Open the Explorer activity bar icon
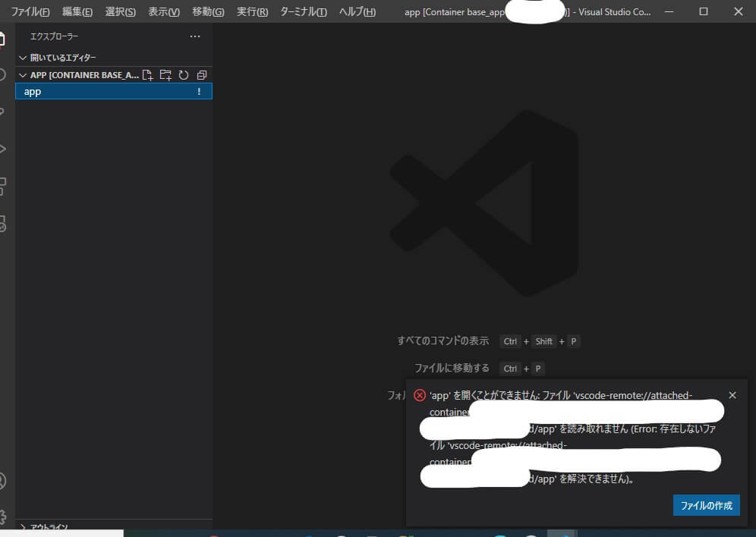Screen dimensions: 756x537 pyautogui.click(x=2, y=39)
